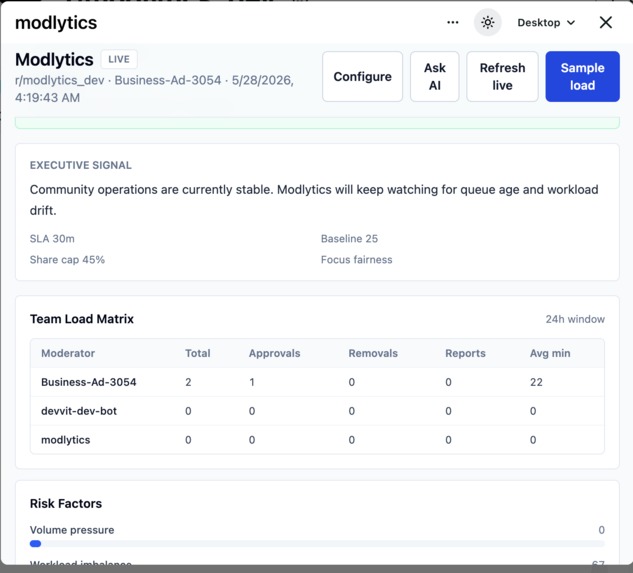Click the EXECUTIVE SIGNAL heading
The height and width of the screenshot is (573, 633).
click(81, 165)
